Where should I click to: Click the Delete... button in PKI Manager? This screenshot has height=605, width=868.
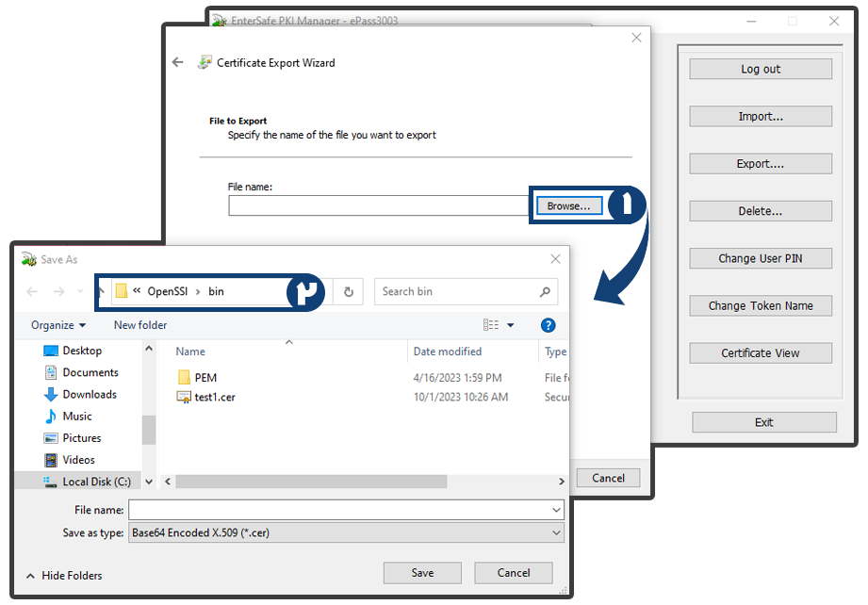coord(760,211)
